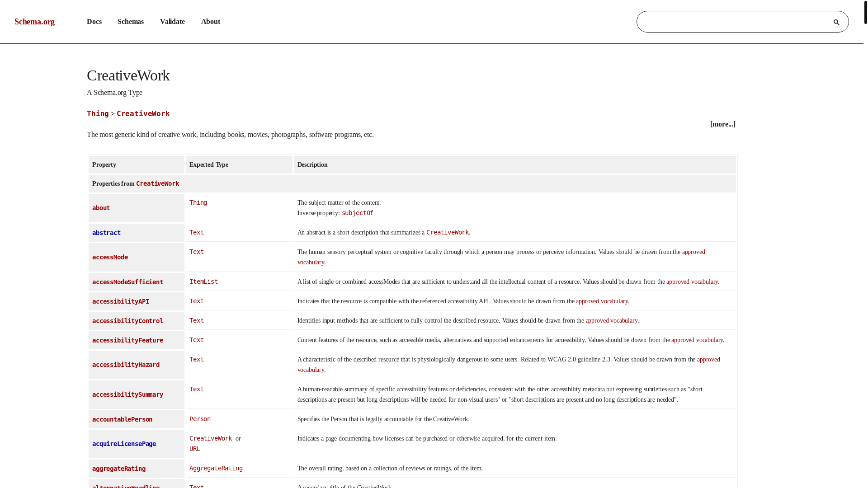Open the CreativeWork breadcrumb link
Viewport: 868px width, 488px height.
[x=143, y=114]
